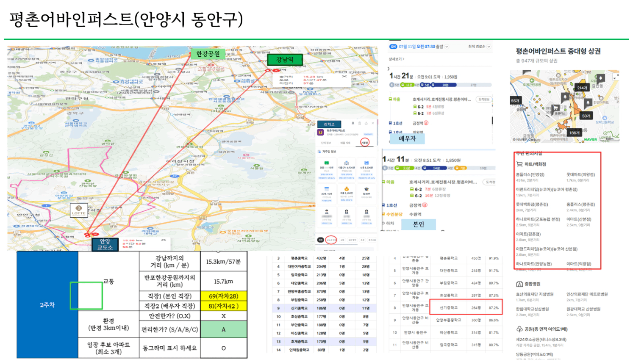Image resolution: width=644 pixels, height=362 pixels.
Task: Open the 최적 경로순 sort dropdown
Action: coord(479,47)
